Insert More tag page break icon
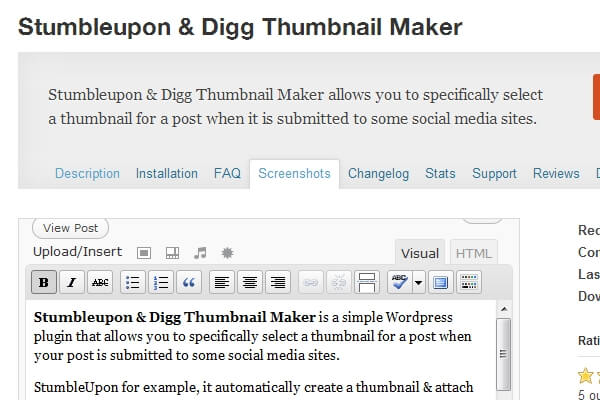This screenshot has width=600, height=400. tap(367, 282)
